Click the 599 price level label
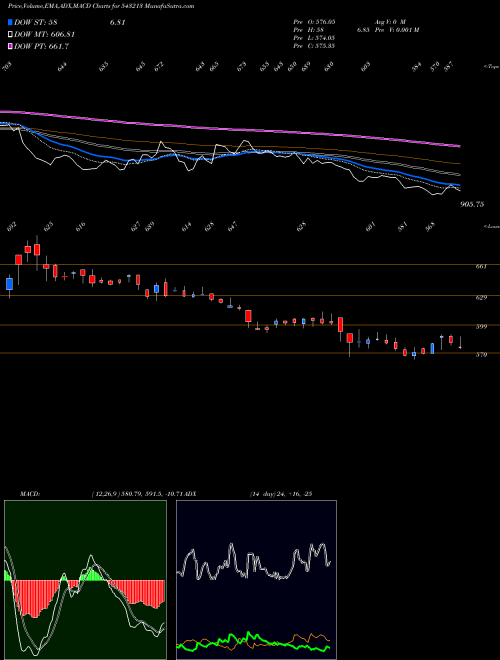 pyautogui.click(x=481, y=327)
